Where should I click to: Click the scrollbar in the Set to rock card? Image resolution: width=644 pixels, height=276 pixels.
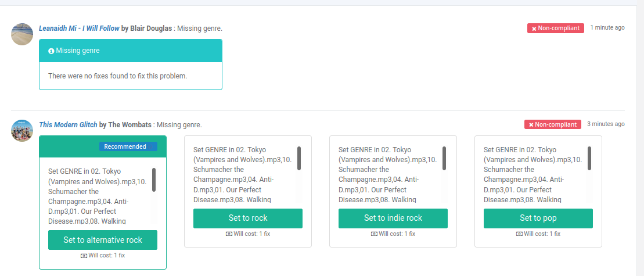pos(299,158)
